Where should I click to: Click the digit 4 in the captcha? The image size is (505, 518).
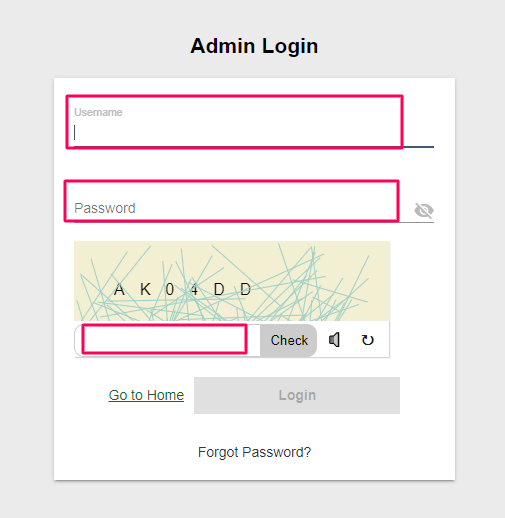click(195, 289)
